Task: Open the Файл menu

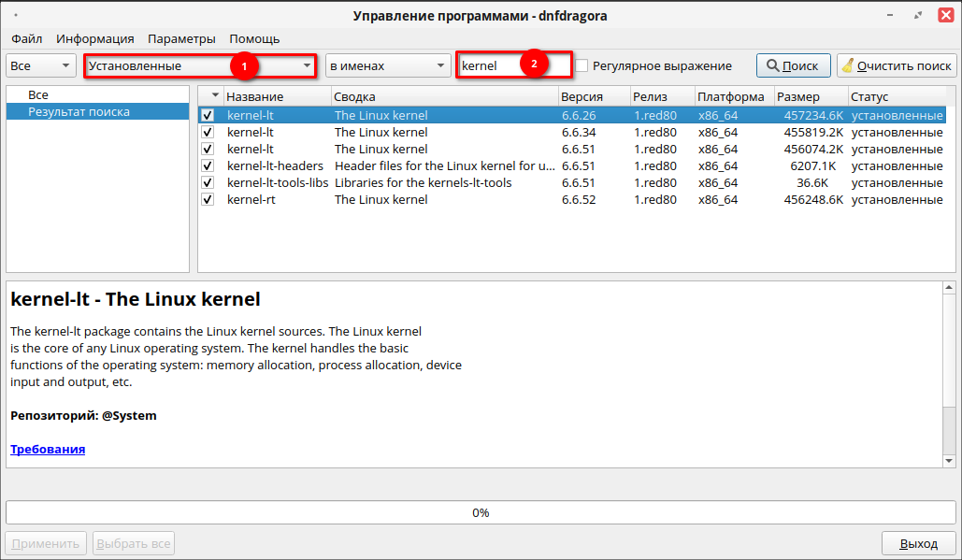Action: click(27, 38)
